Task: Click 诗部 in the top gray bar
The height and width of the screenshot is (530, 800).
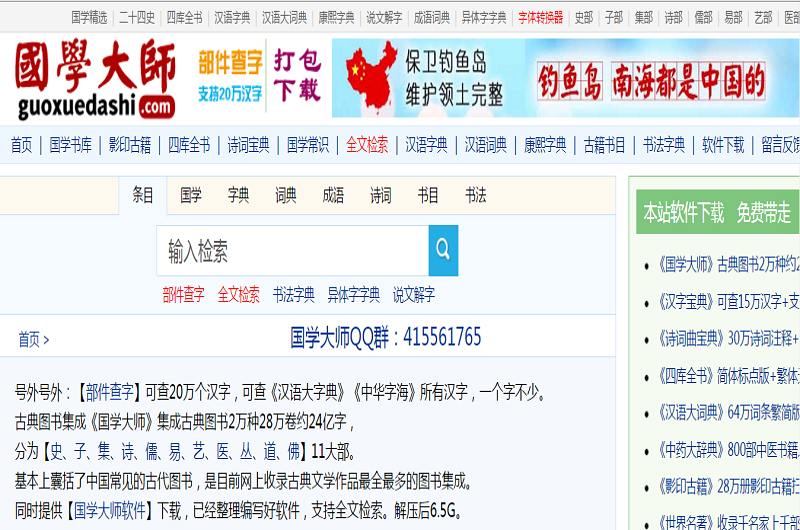Action: (673, 18)
